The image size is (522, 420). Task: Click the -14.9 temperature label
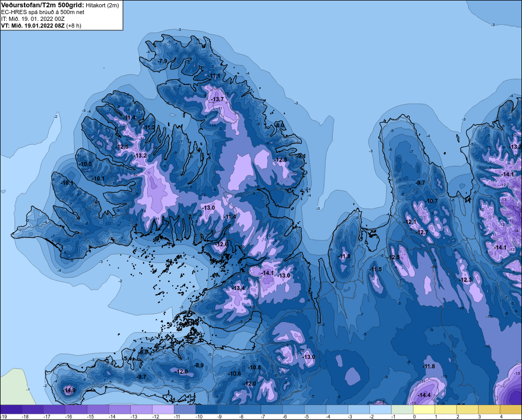(69, 390)
